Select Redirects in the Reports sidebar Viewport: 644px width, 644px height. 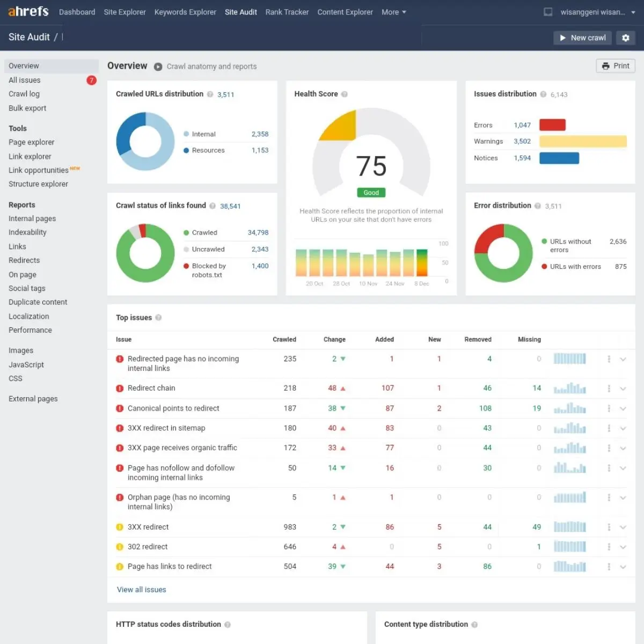(24, 260)
